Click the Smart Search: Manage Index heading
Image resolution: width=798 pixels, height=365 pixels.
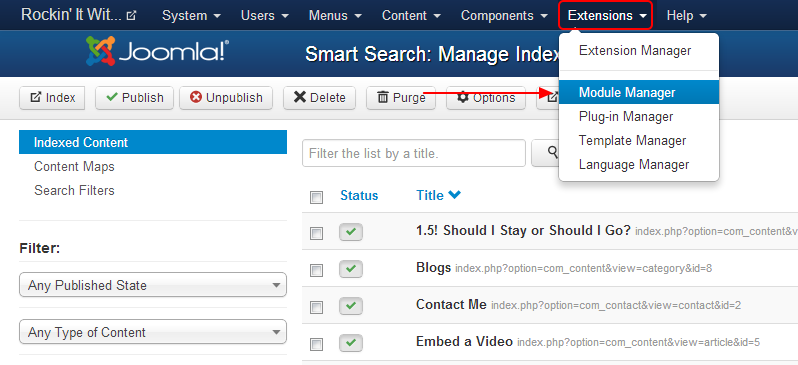pos(432,53)
